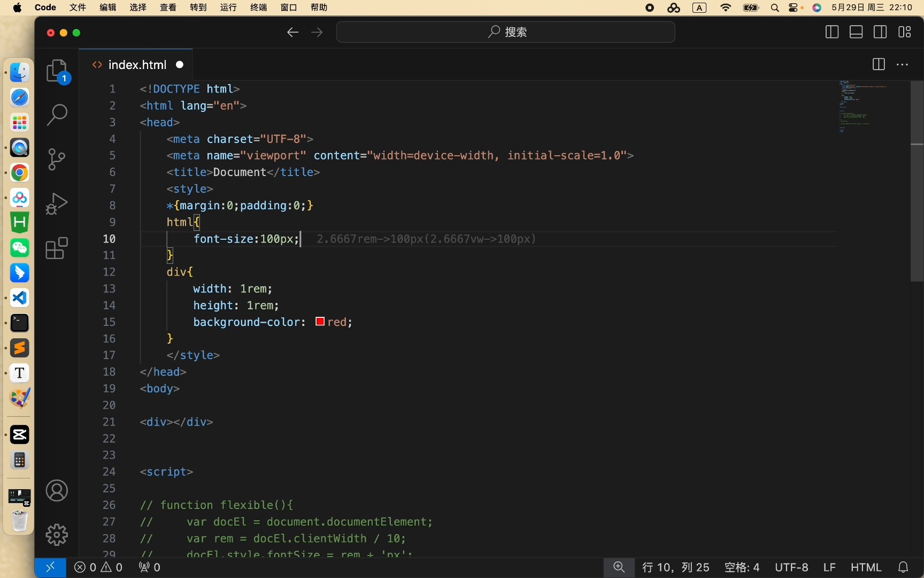Click the ports forwarded indicator showing 0
Screen dimensions: 924x578
(x=149, y=567)
